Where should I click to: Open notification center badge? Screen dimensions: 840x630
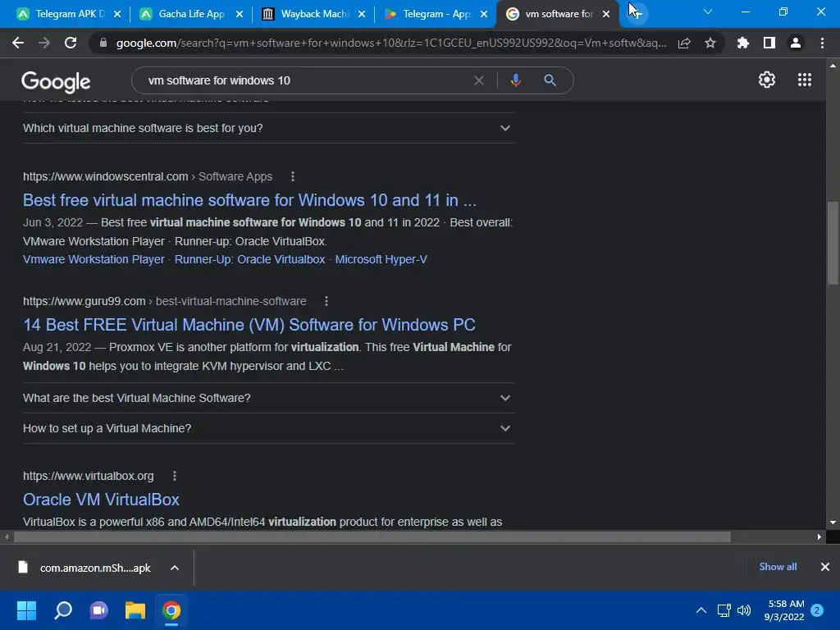(x=817, y=610)
